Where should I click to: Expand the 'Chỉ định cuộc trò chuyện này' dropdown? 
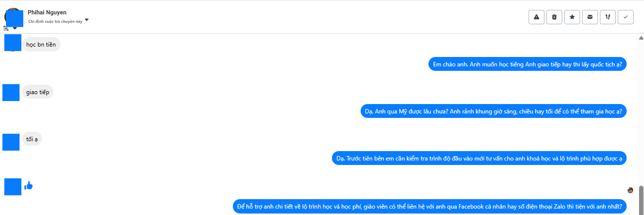(x=87, y=20)
